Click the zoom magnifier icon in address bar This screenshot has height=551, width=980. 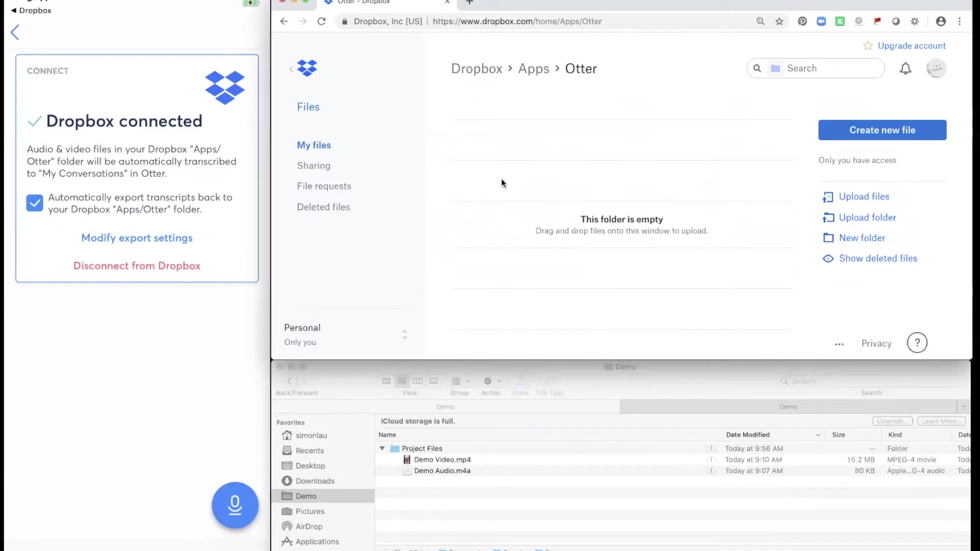click(x=761, y=21)
